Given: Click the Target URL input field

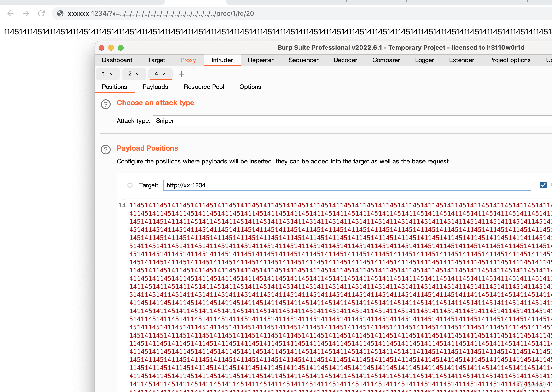Looking at the screenshot, I should [x=347, y=185].
